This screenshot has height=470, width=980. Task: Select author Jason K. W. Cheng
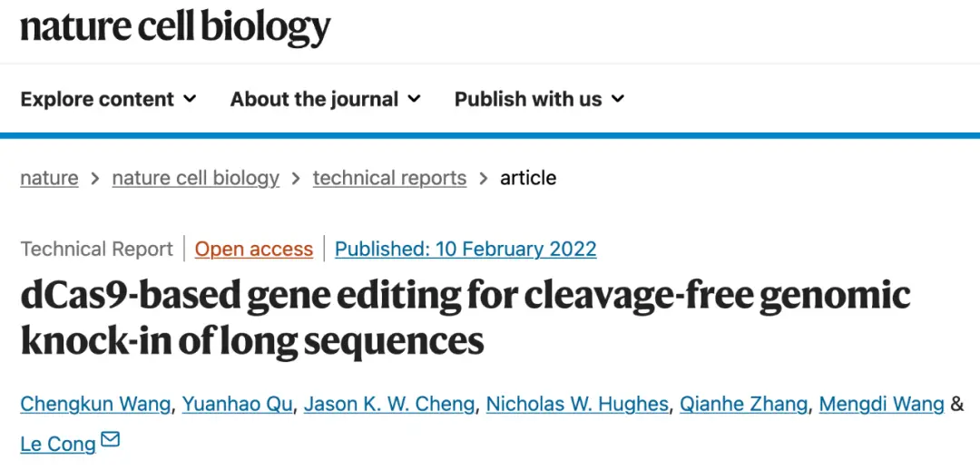pyautogui.click(x=389, y=405)
